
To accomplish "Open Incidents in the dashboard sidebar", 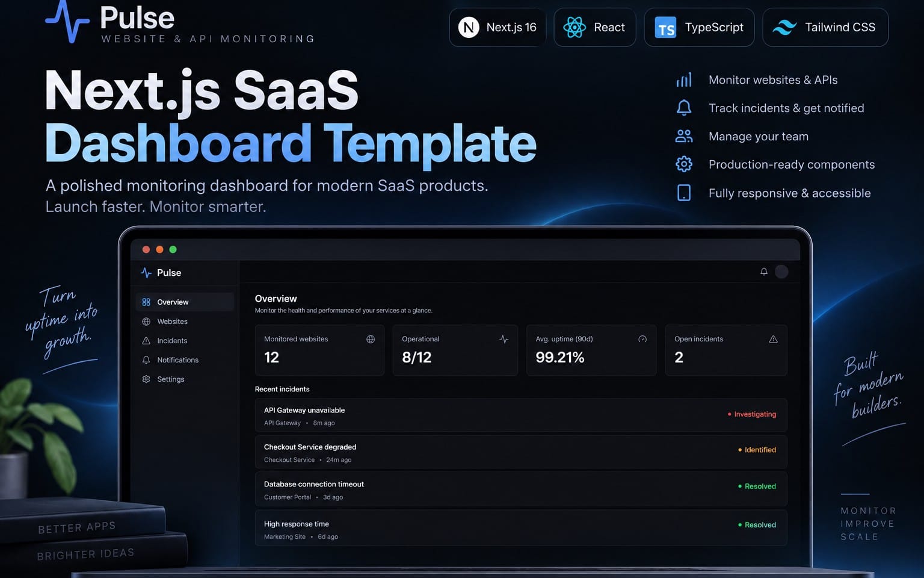I will click(185, 341).
